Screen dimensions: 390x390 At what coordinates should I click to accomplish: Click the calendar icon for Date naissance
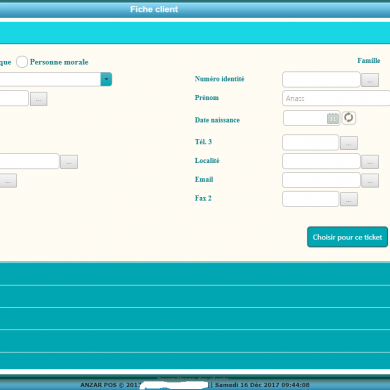333,118
